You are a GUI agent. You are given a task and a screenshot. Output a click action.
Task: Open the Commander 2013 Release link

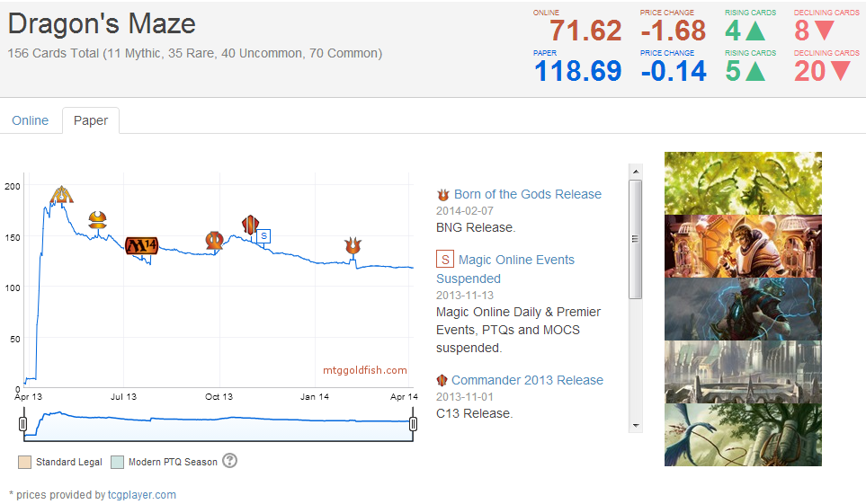click(x=527, y=380)
